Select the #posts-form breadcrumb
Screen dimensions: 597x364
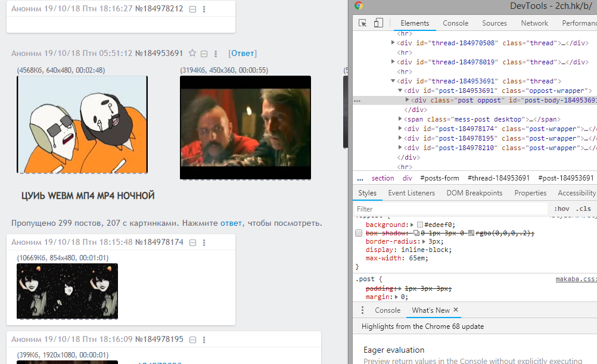coord(439,178)
